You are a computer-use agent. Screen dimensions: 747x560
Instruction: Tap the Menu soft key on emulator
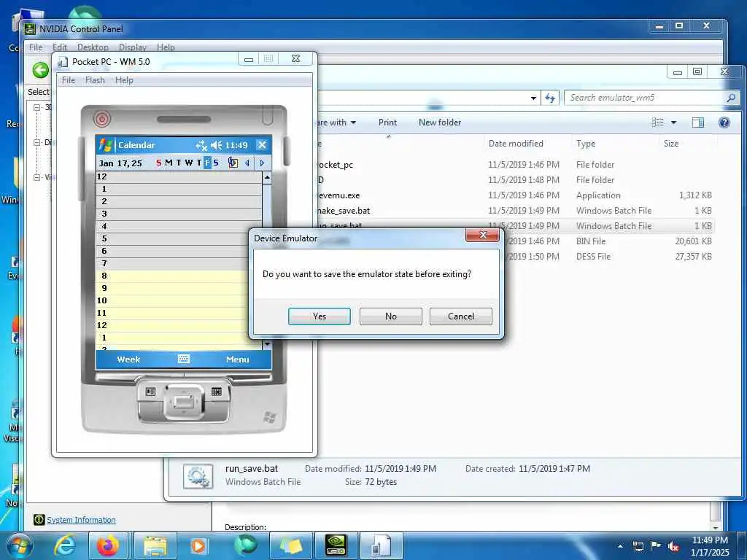point(237,359)
